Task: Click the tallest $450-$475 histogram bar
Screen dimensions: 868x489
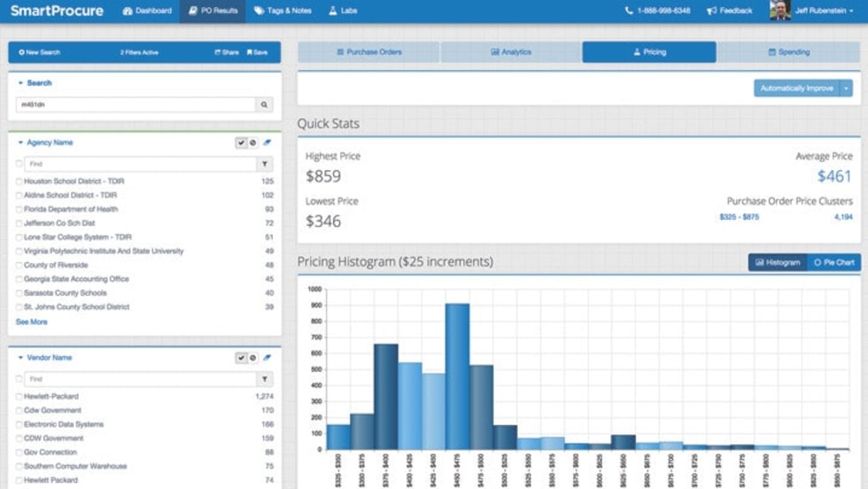Action: pos(457,376)
